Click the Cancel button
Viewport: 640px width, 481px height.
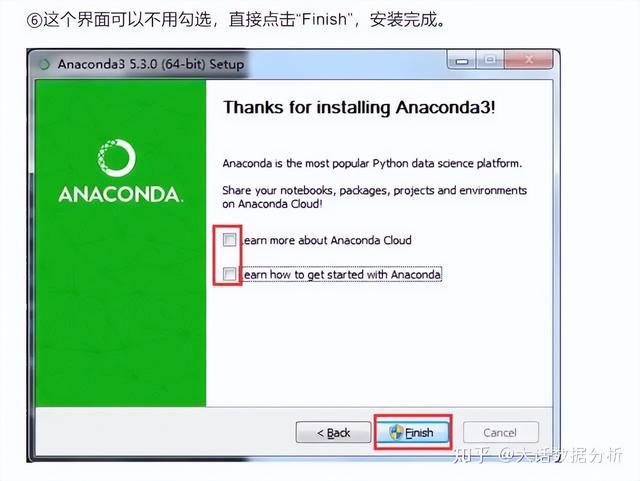[x=500, y=433]
